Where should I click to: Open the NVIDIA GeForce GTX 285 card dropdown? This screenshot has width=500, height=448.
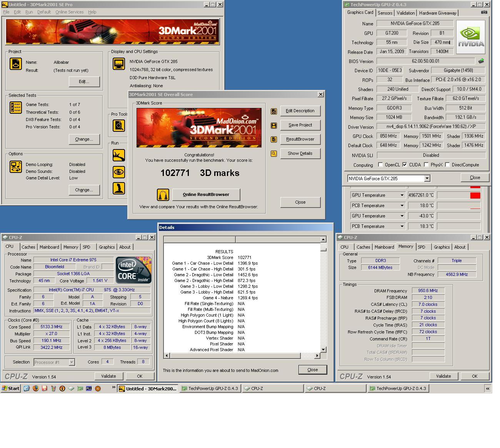(427, 179)
